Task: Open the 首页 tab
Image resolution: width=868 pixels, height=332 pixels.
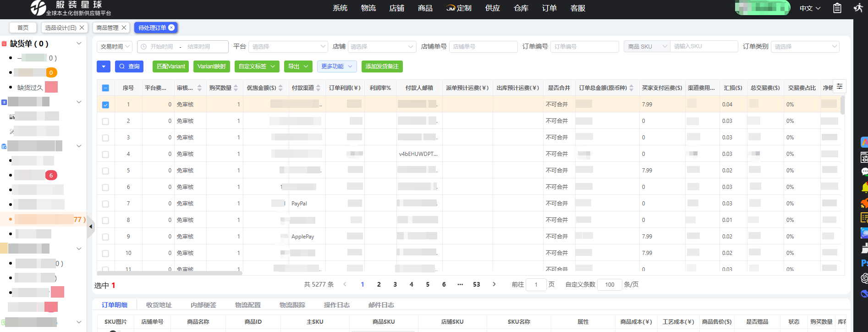Action: (23, 28)
